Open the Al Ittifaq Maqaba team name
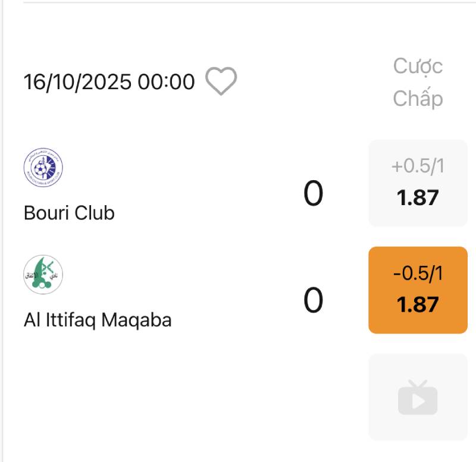The width and height of the screenshot is (476, 462). (x=98, y=320)
